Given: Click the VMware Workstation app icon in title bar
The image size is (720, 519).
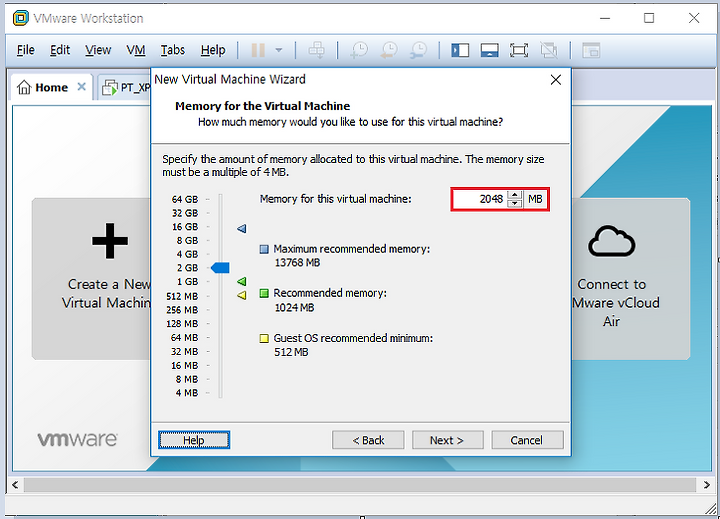Looking at the screenshot, I should point(21,18).
